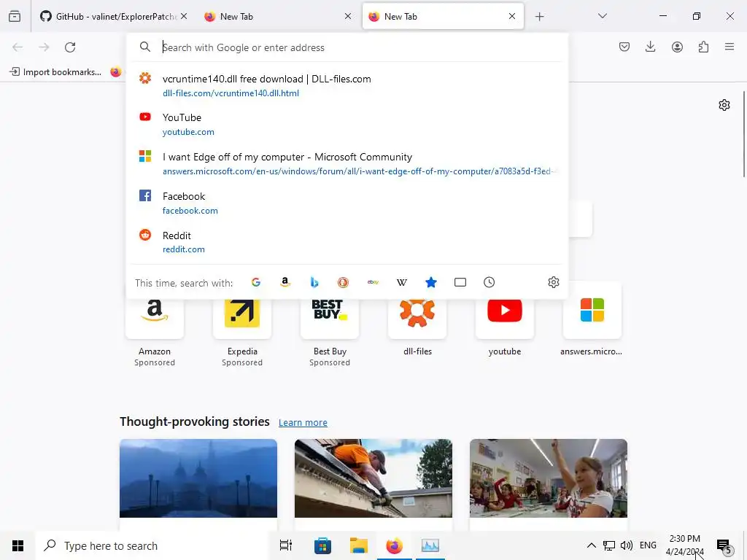This screenshot has width=747, height=560.
Task: Show hidden tray icons chevron
Action: click(591, 545)
